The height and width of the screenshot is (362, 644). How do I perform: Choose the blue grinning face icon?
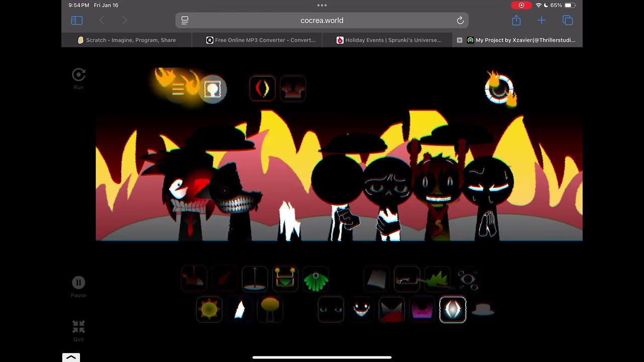[361, 309]
